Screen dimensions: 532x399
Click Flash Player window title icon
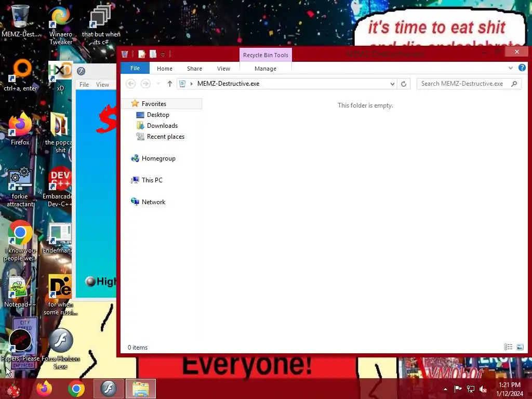point(81,71)
